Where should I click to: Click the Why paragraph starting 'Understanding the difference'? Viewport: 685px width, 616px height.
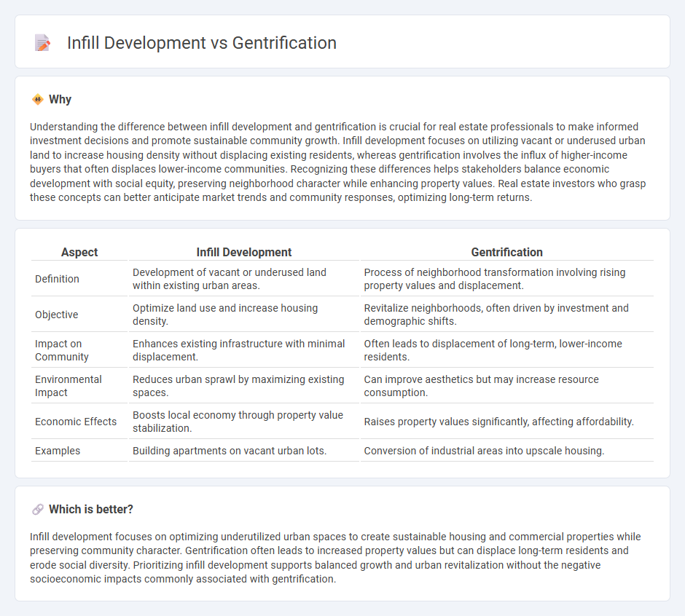[337, 162]
